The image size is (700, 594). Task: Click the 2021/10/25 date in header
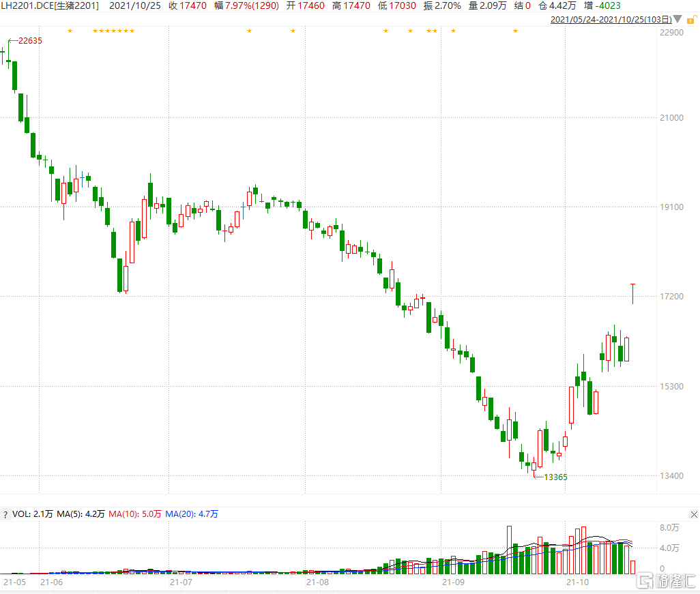135,6
